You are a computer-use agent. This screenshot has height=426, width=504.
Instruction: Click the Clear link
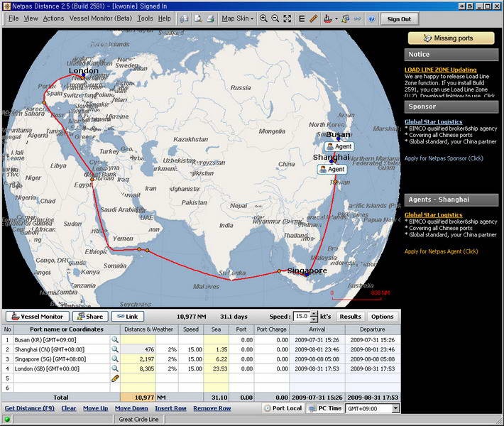69,408
